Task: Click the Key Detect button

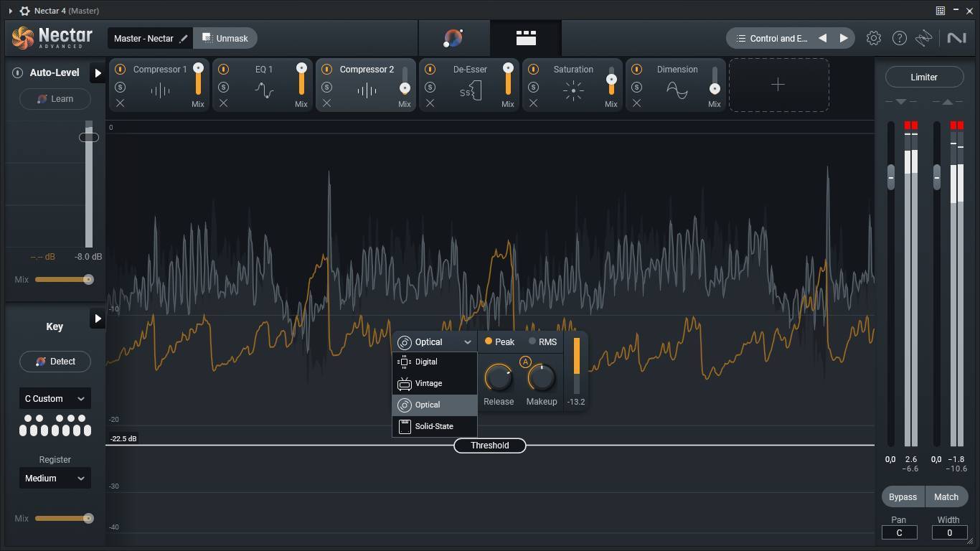Action: 55,362
